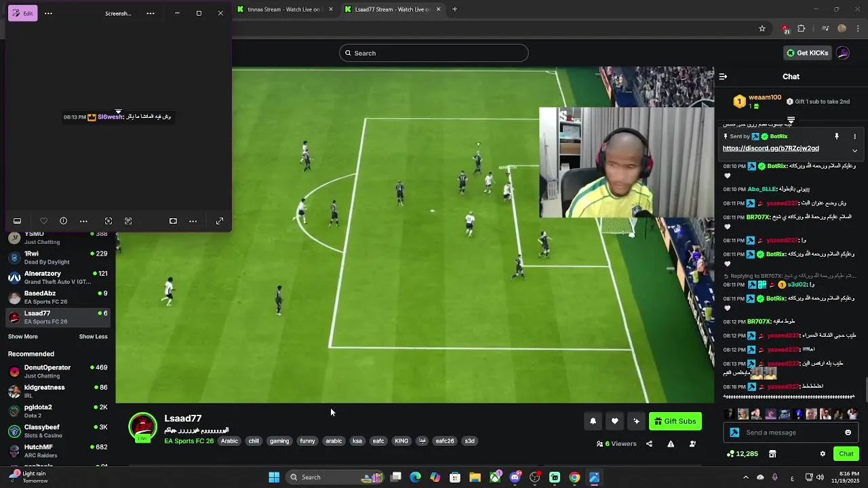The width and height of the screenshot is (868, 488).
Task: Click 6 Viewers count
Action: [x=616, y=444]
